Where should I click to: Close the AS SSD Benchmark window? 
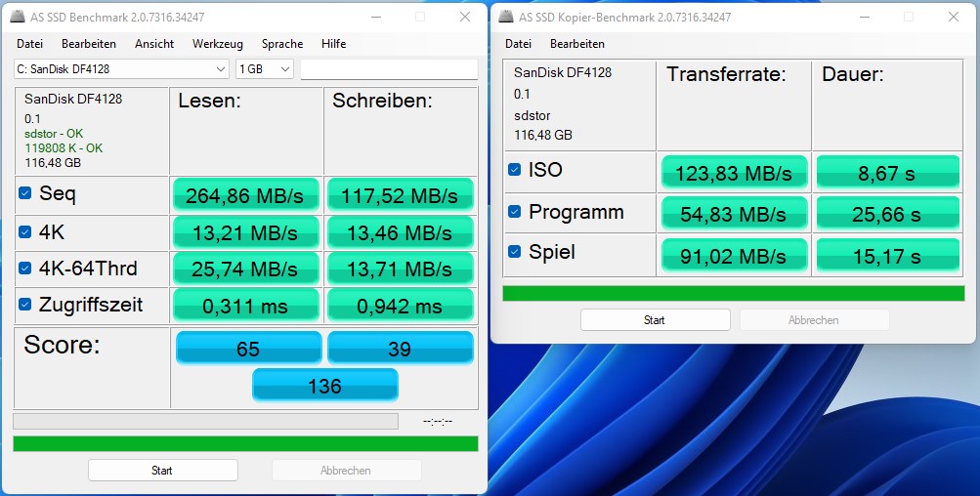click(465, 17)
